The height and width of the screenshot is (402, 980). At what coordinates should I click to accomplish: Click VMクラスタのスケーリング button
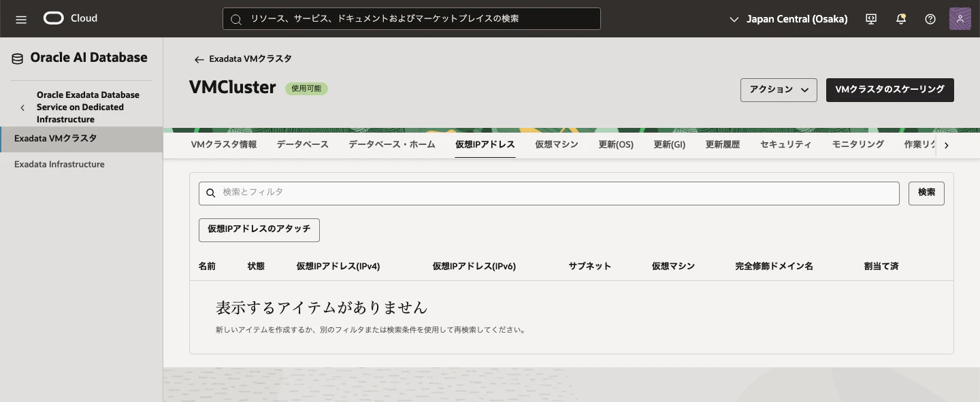coord(890,90)
